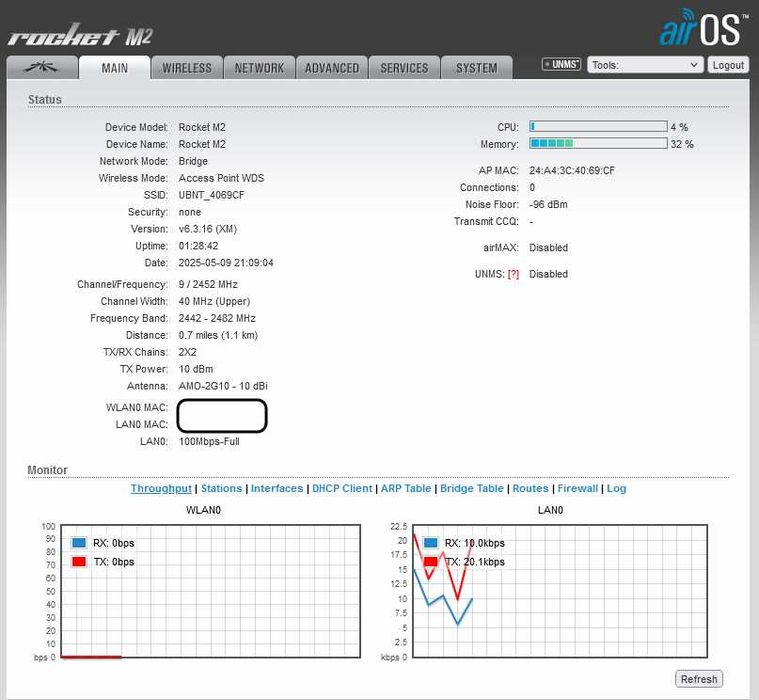Click the Security value none
759x700 pixels.
click(190, 212)
